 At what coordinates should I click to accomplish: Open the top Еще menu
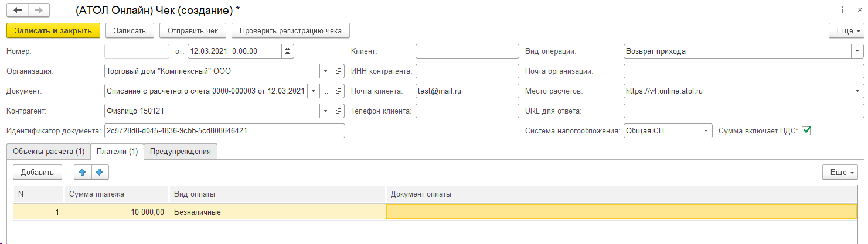pos(847,30)
